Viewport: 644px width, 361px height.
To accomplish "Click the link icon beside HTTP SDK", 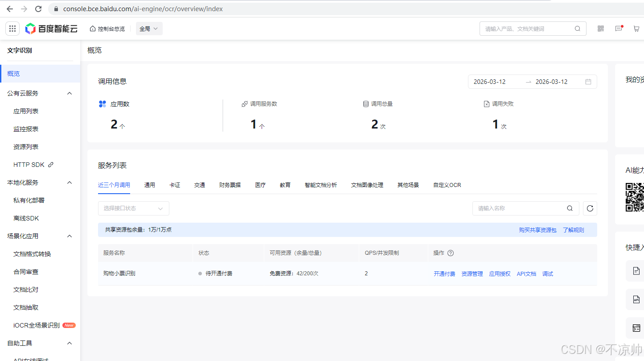I will click(x=51, y=165).
